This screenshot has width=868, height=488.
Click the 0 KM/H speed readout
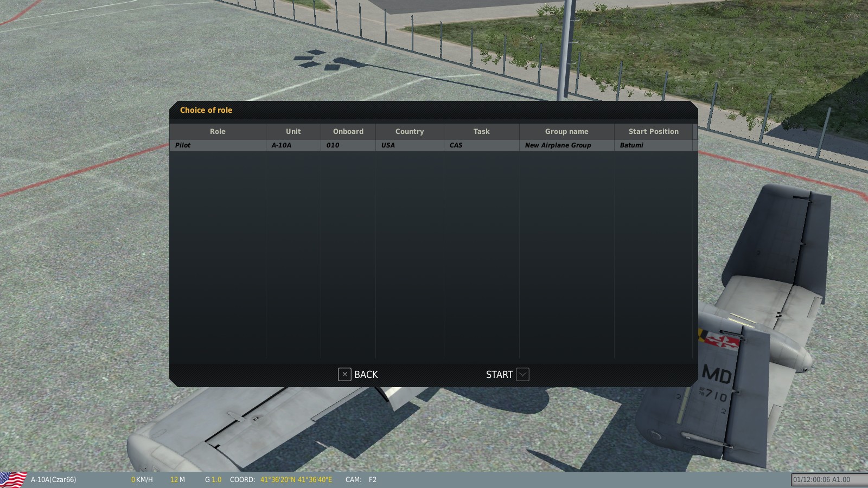pyautogui.click(x=142, y=480)
